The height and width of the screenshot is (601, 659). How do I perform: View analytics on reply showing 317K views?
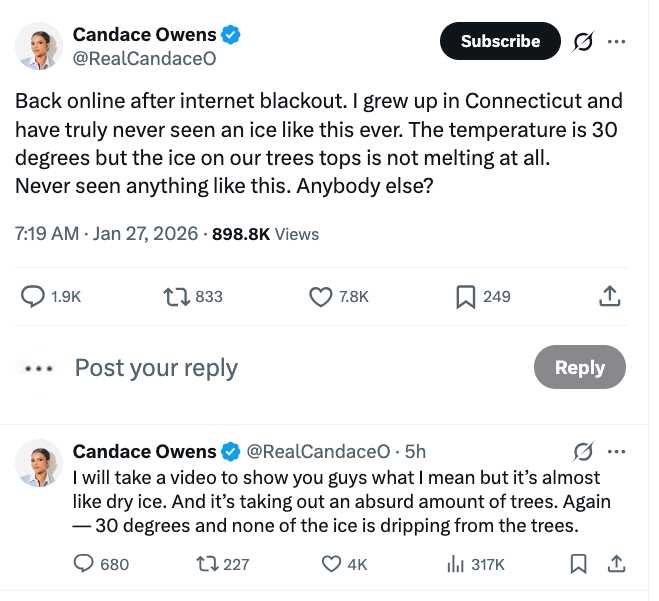(x=456, y=564)
